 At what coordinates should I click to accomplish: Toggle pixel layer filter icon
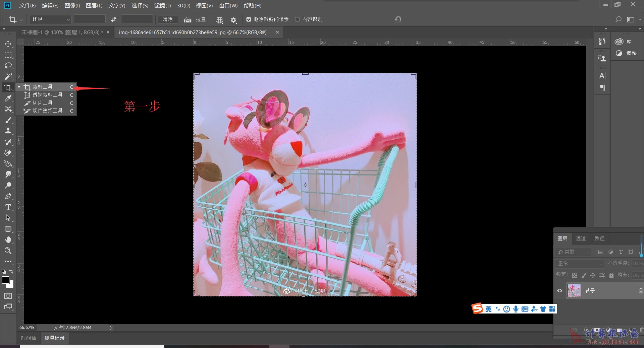click(x=600, y=252)
